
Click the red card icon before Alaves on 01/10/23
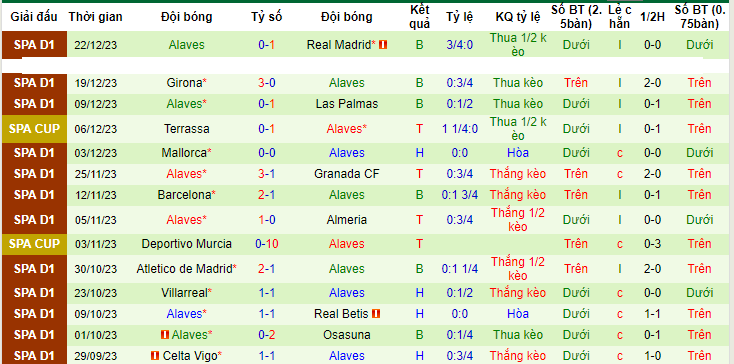(x=165, y=335)
